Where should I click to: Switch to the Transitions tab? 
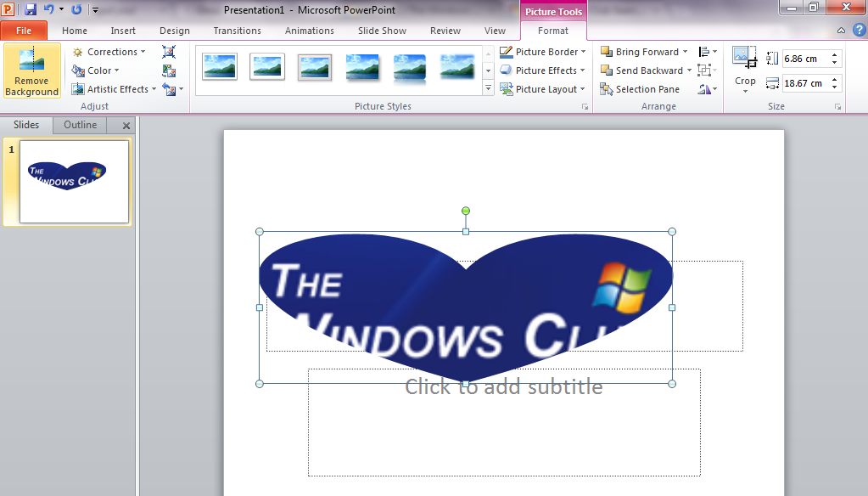237,31
